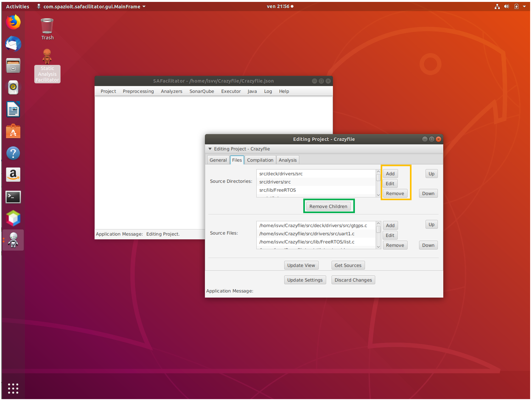Select the uart1.c source file entry

pyautogui.click(x=307, y=234)
